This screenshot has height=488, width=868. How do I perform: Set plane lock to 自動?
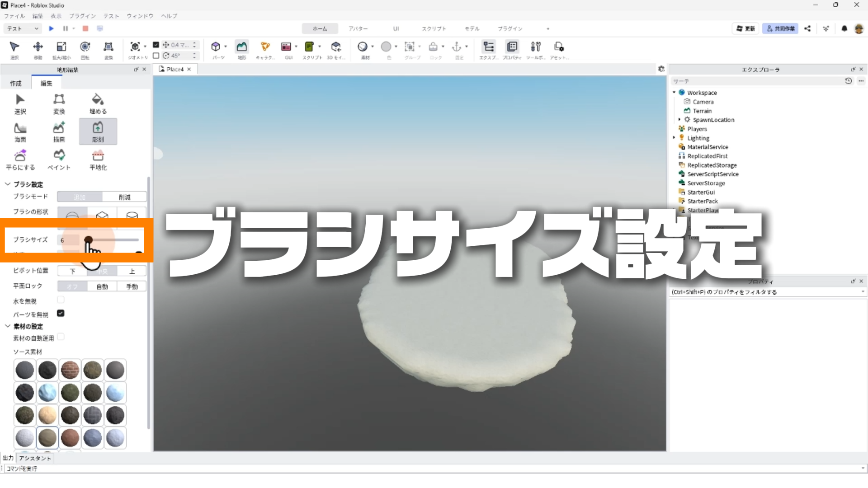tap(102, 286)
